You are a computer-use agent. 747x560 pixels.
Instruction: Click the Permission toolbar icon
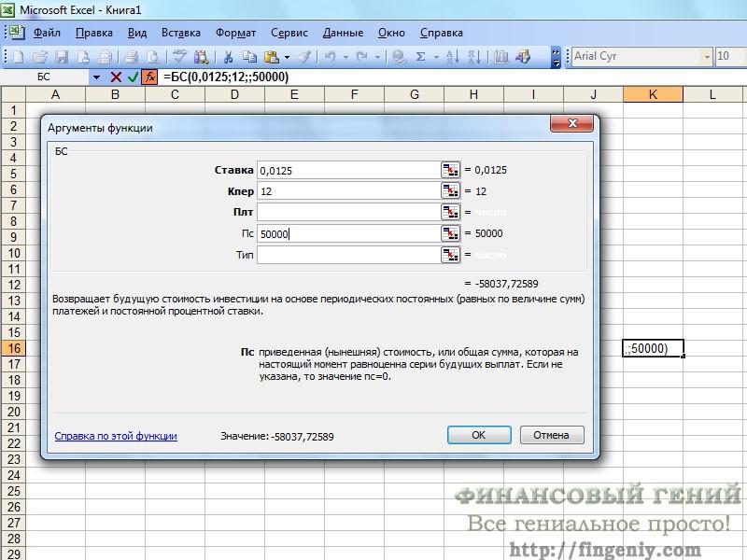[83, 57]
